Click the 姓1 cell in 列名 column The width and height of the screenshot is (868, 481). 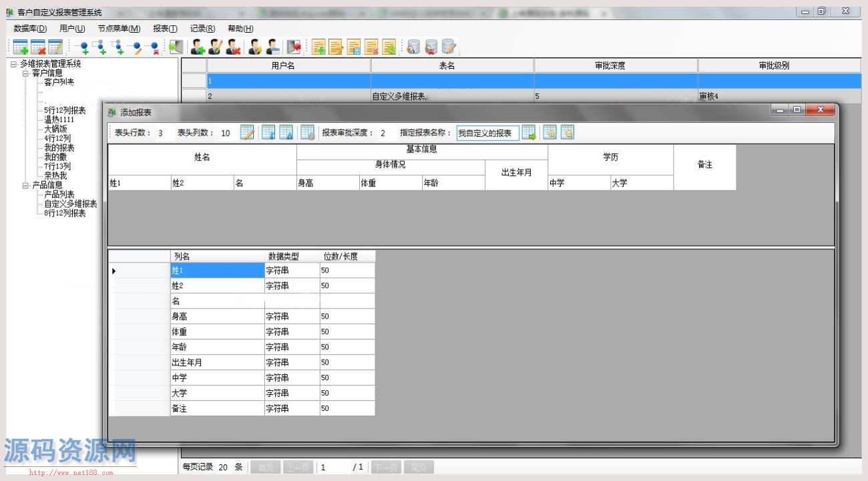click(x=218, y=271)
